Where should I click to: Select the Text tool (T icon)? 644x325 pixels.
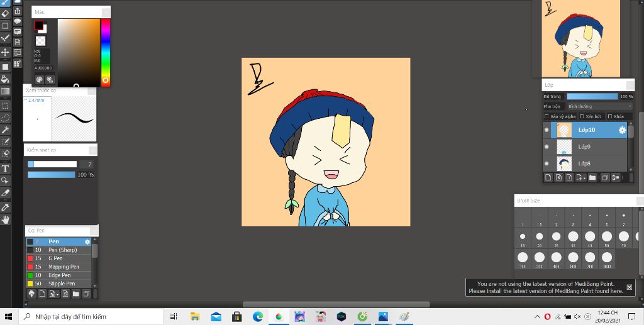click(5, 168)
